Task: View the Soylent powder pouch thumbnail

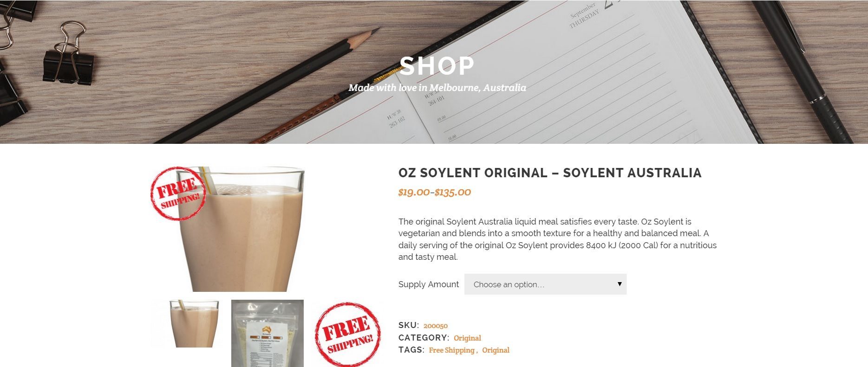Action: [268, 334]
